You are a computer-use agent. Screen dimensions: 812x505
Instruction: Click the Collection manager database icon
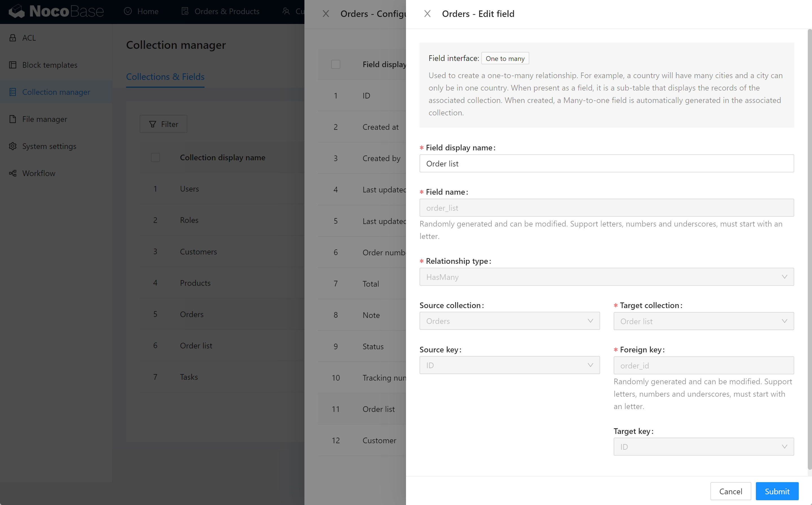(13, 92)
